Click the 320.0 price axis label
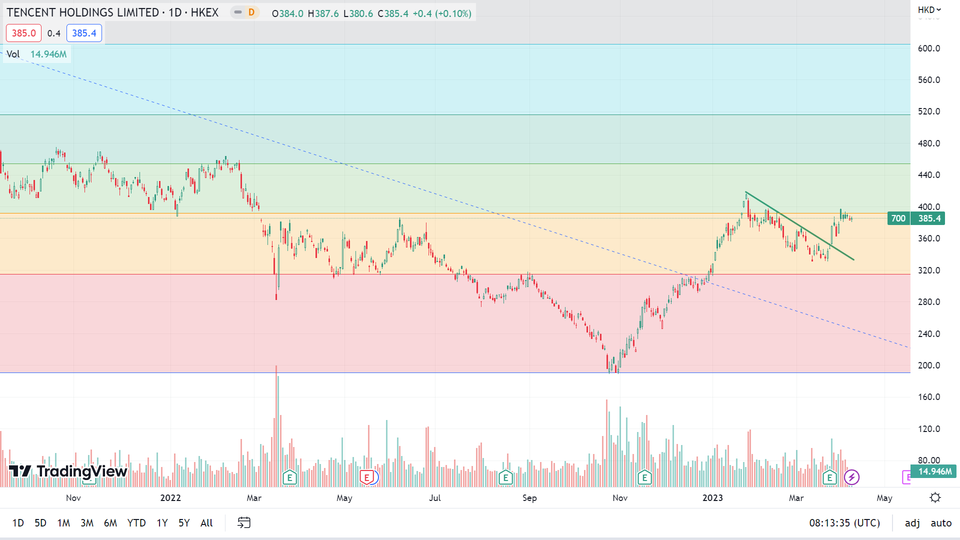 tap(929, 270)
